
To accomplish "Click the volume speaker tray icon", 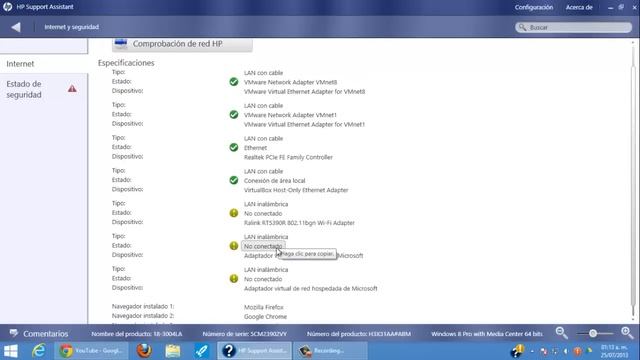I will 566,351.
